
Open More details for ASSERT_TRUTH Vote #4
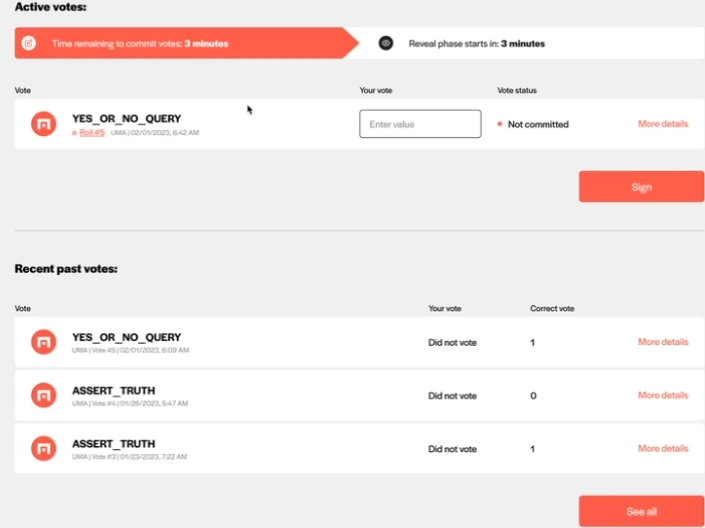(x=663, y=395)
